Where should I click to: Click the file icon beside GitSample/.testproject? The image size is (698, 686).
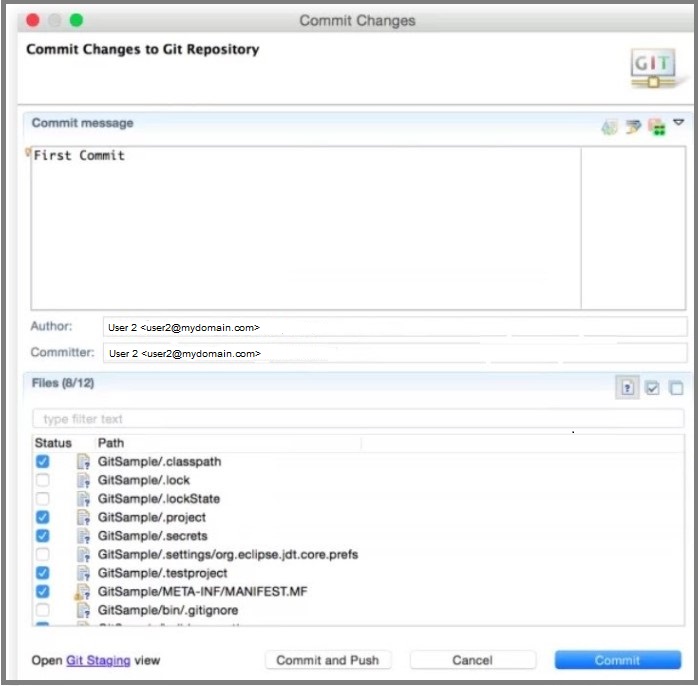(x=83, y=573)
